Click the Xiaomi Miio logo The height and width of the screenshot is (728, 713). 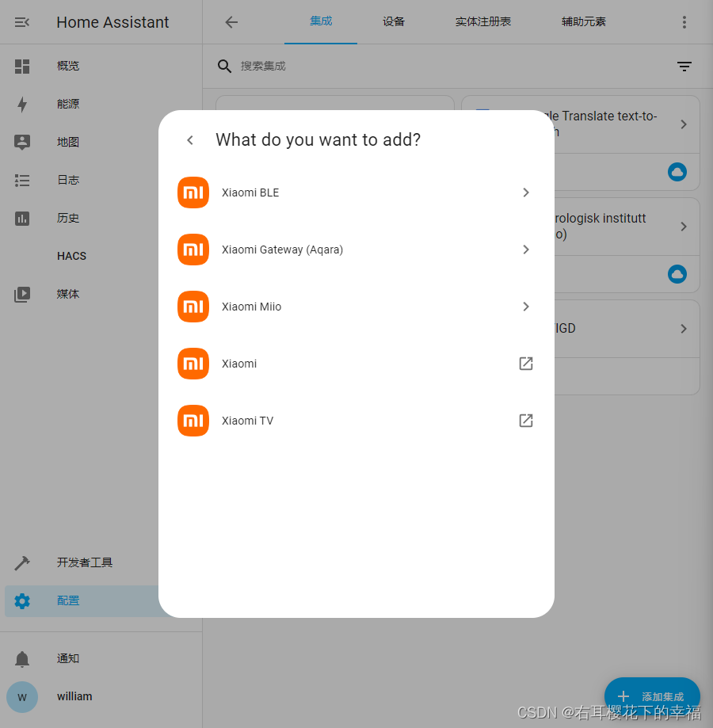pyautogui.click(x=193, y=307)
